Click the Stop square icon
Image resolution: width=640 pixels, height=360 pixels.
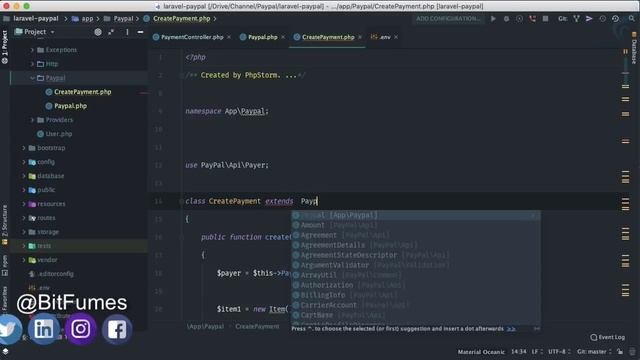pyautogui.click(x=545, y=19)
